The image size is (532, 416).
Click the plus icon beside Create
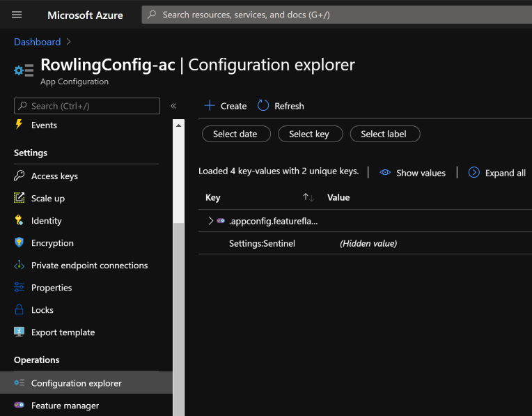[210, 106]
